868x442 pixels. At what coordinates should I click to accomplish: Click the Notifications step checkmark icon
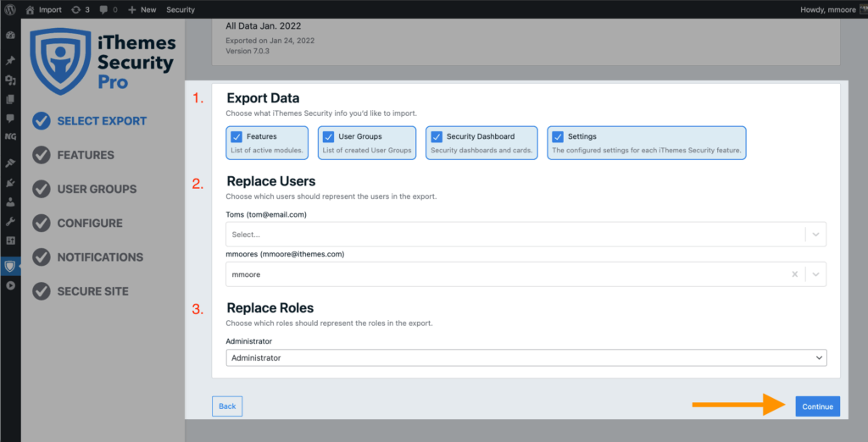coord(42,257)
